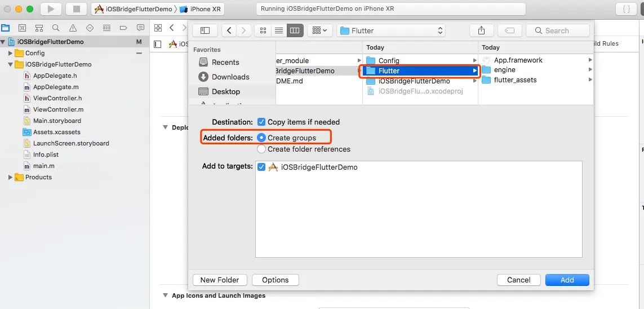Viewport: 644px width, 309px height.
Task: Open the Test navigator diamond icon
Action: 90,28
